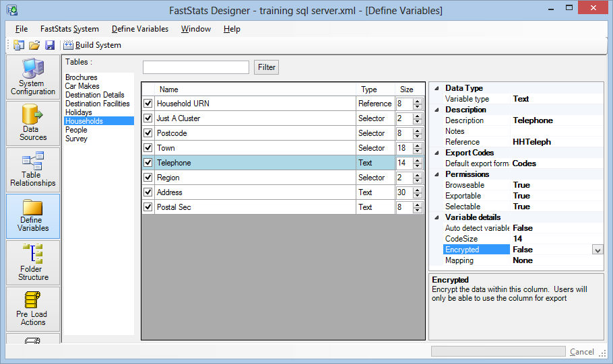Open the Window menu
This screenshot has height=364, width=613.
coord(196,29)
